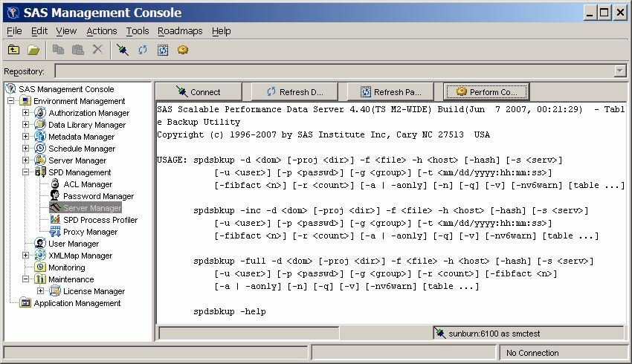Click the Proxy Manager tree icon

[55, 232]
